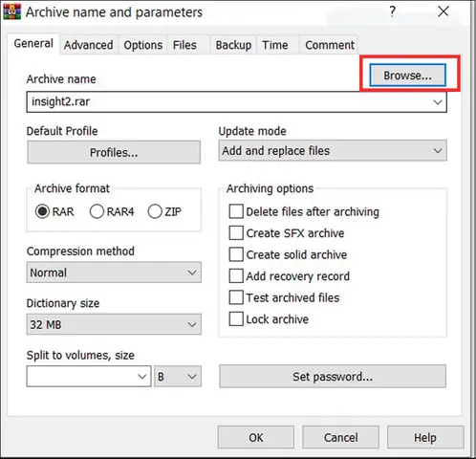Open the Help button at bottom
Image resolution: width=476 pixels, height=459 pixels.
click(425, 437)
